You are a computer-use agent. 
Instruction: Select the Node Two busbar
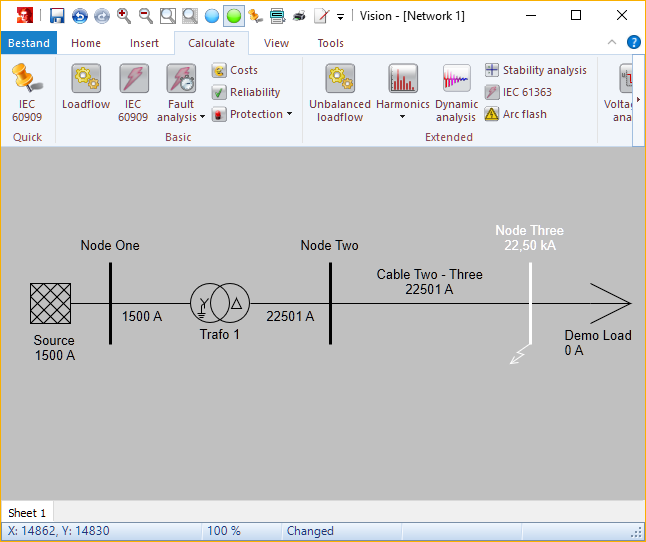click(330, 304)
